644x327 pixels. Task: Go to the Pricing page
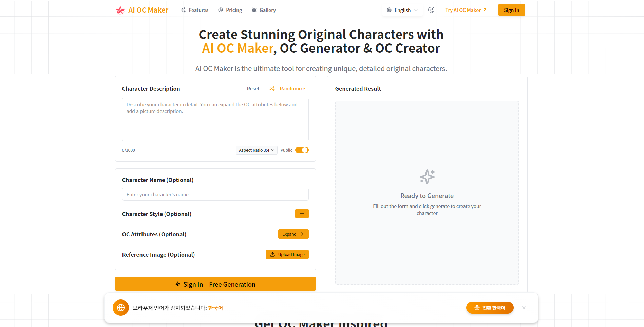(x=230, y=10)
